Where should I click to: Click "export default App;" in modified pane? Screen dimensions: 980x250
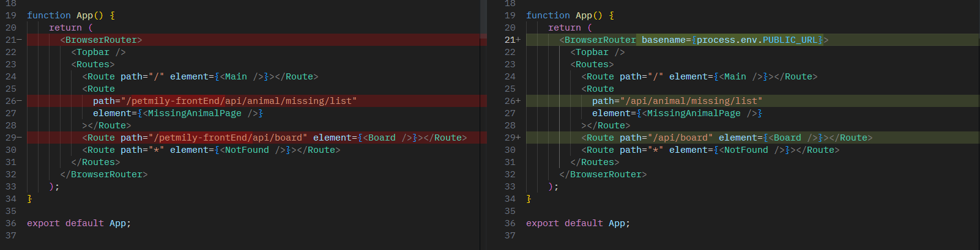tap(578, 223)
